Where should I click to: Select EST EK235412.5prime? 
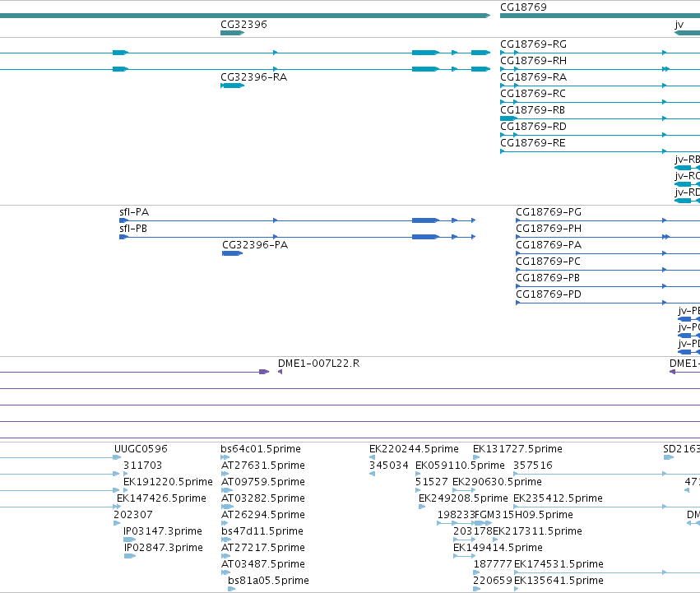tap(558, 498)
